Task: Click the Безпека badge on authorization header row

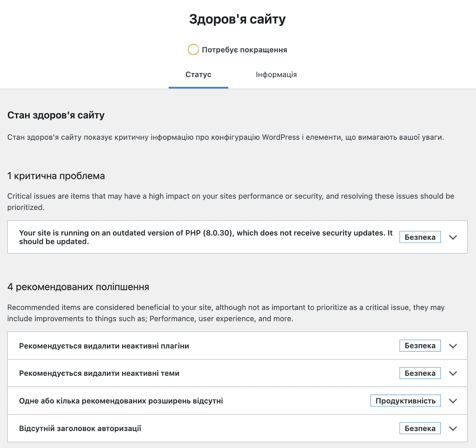Action: point(420,428)
